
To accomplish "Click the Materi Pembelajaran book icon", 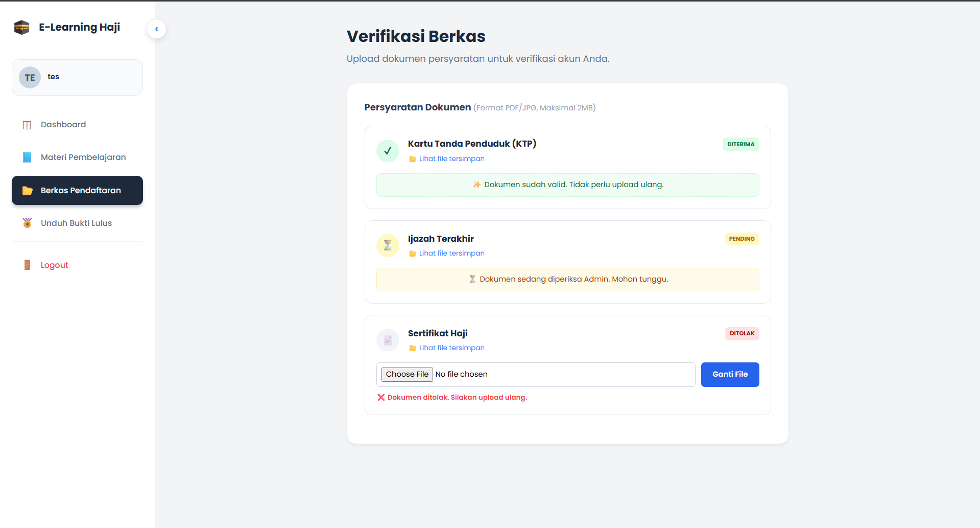I will click(x=27, y=157).
